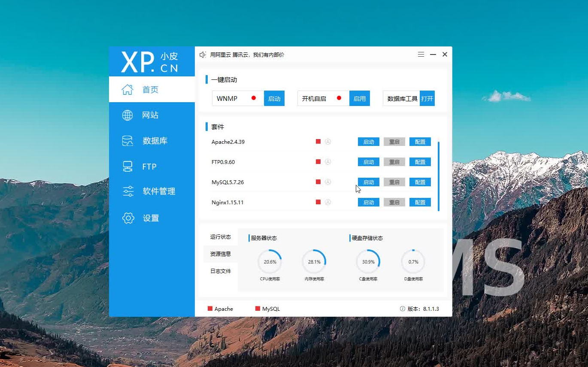Image resolution: width=588 pixels, height=367 pixels.
Task: Toggle auto-start for FTP0.9.60
Action: click(328, 162)
